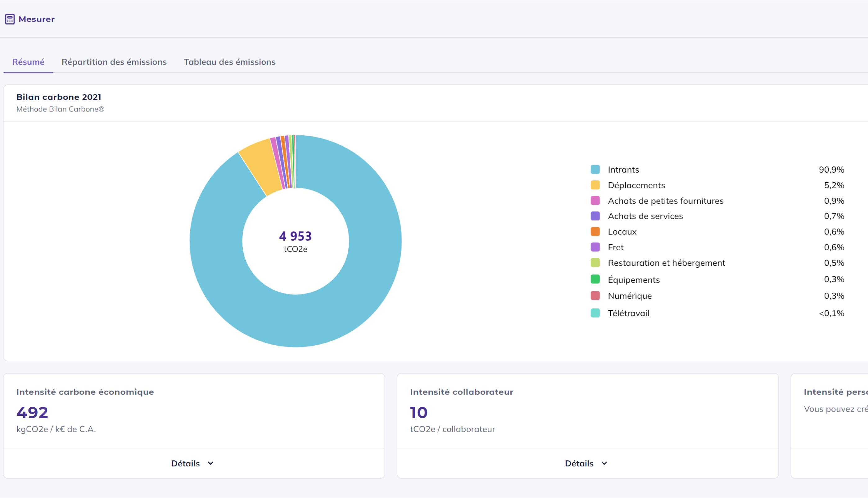Click the Achats de services legend swatch
Viewport: 868px width, 498px height.
coord(595,216)
